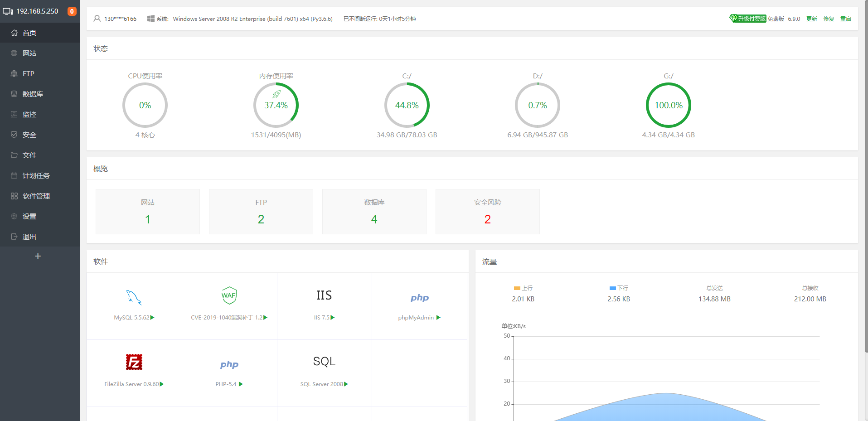This screenshot has height=421, width=868.
Task: Click green arrow beside CVE-2019-1040漏洞补丁
Action: 265,318
